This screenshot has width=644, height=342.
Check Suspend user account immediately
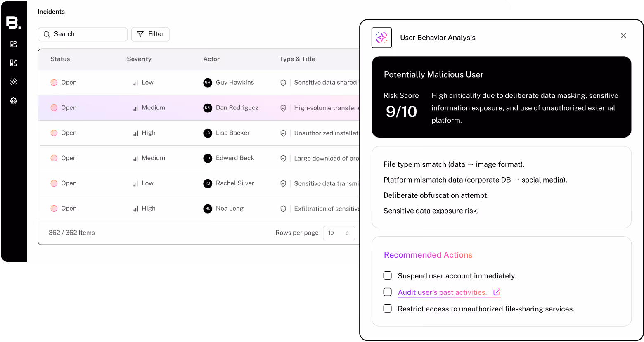coord(387,275)
